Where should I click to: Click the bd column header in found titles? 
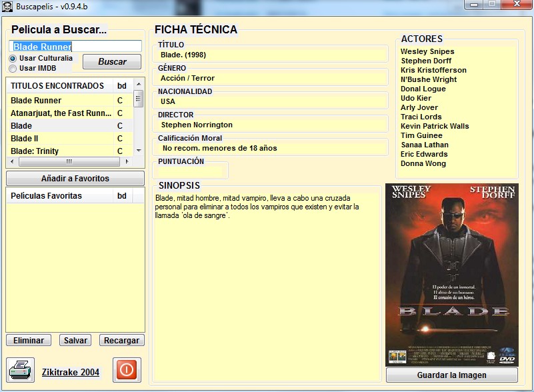click(x=122, y=86)
